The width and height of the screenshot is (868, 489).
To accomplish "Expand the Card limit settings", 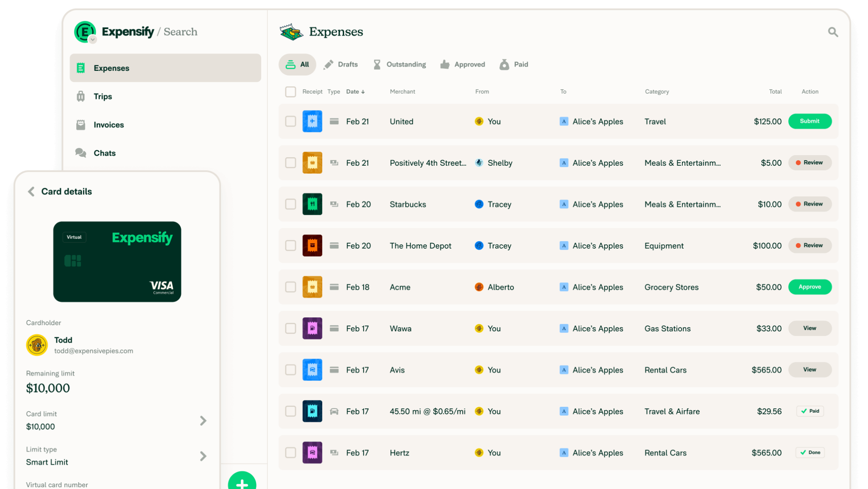I will point(203,420).
